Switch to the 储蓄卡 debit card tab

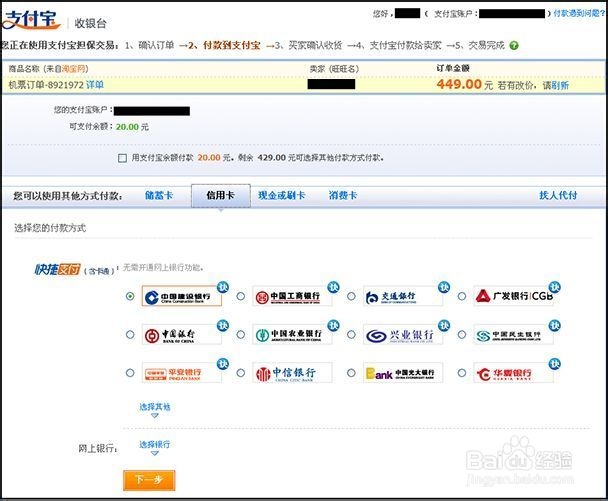(x=159, y=195)
